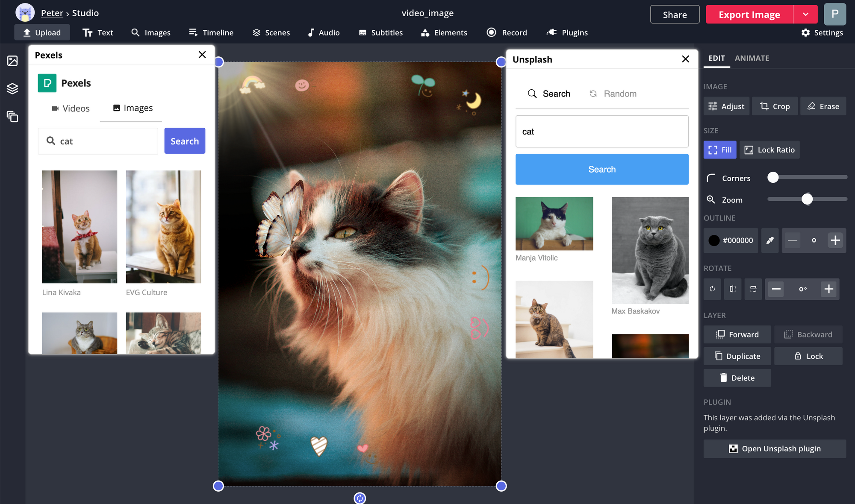Viewport: 855px width, 504px height.
Task: Open the Crop tool
Action: click(x=775, y=106)
